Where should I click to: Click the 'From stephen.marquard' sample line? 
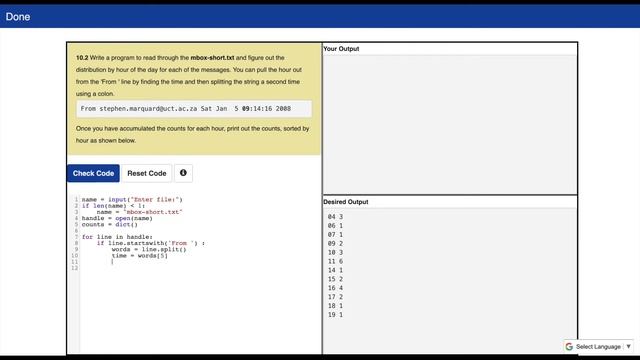(x=194, y=109)
